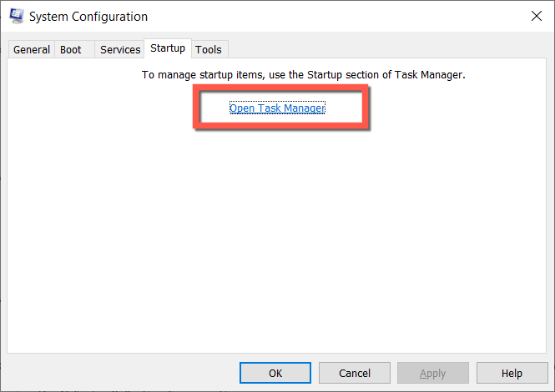Screen dimensions: 555x392
Task: Click the "System Configuration" title text
Action: (90, 16)
